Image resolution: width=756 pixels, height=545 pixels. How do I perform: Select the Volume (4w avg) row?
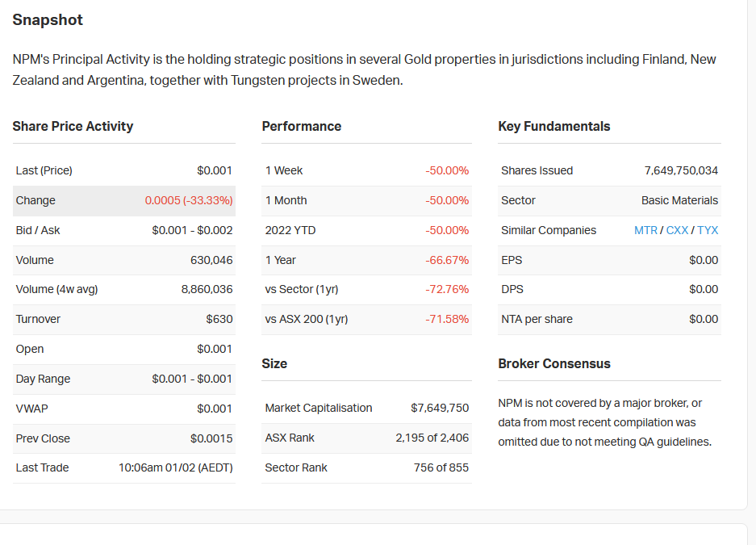coord(124,289)
